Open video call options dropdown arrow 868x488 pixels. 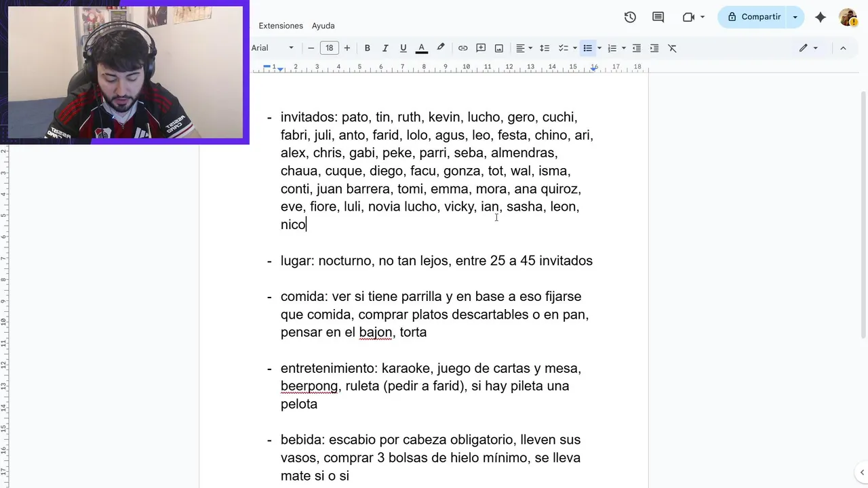coord(703,17)
